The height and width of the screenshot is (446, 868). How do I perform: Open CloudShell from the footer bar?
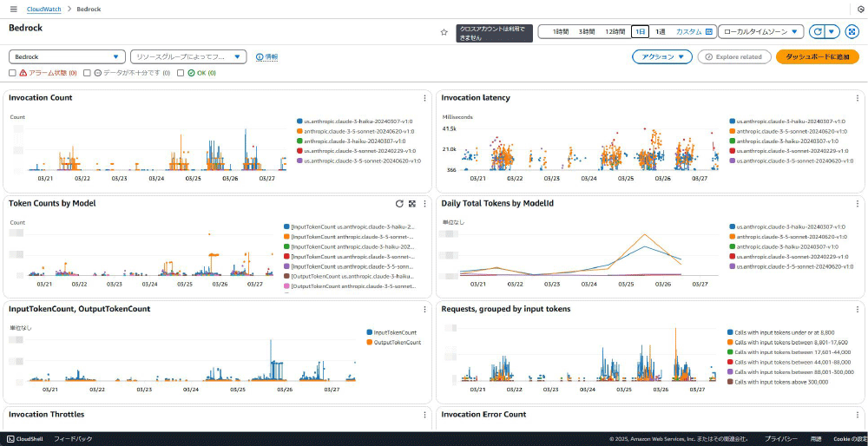24,439
